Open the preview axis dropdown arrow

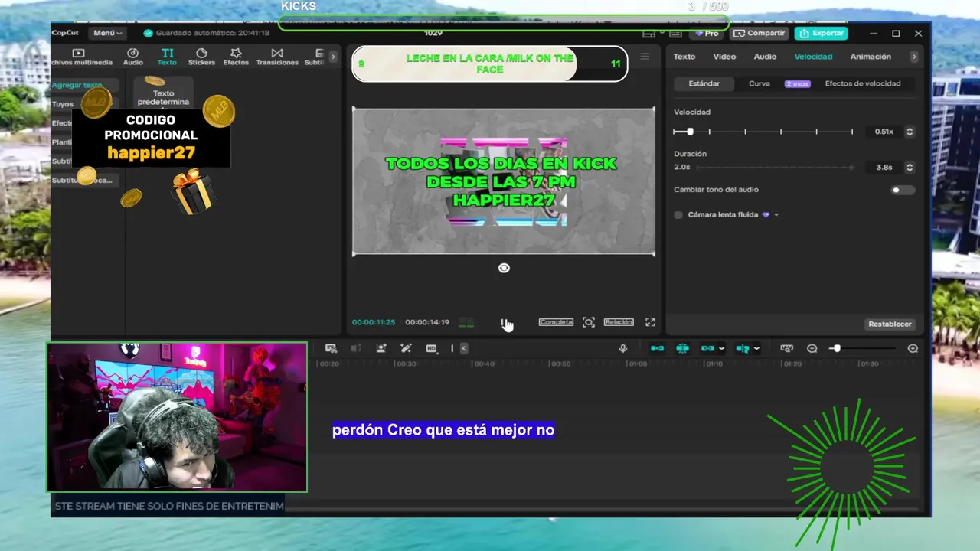tap(756, 348)
